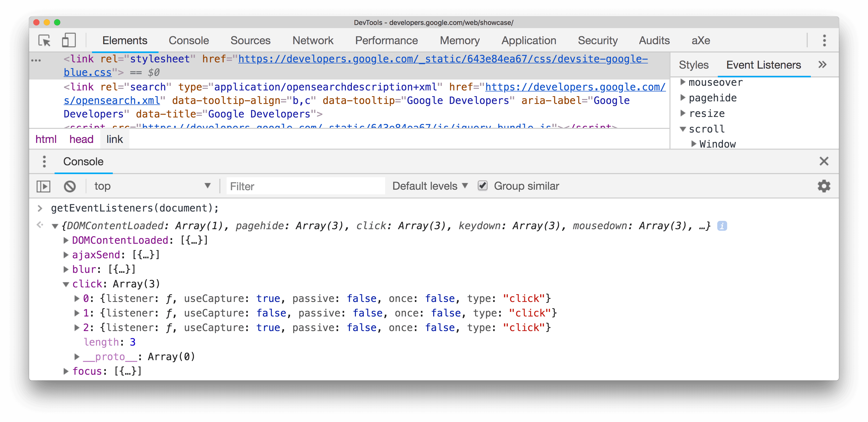Select the top frame dropdown

[x=152, y=186]
